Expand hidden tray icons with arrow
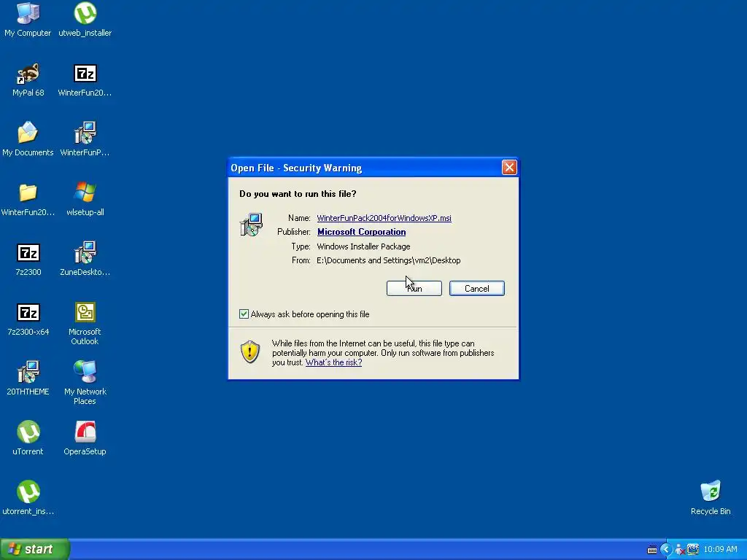 [666, 550]
